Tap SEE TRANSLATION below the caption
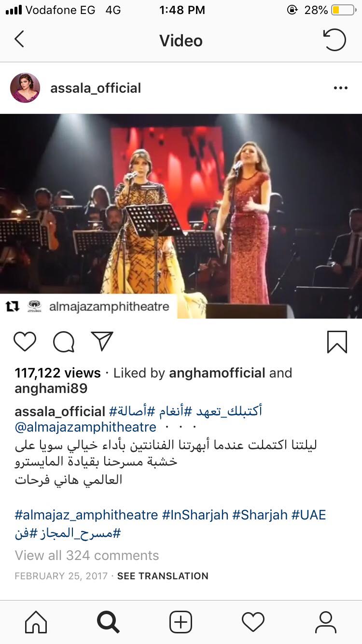 coord(163,576)
